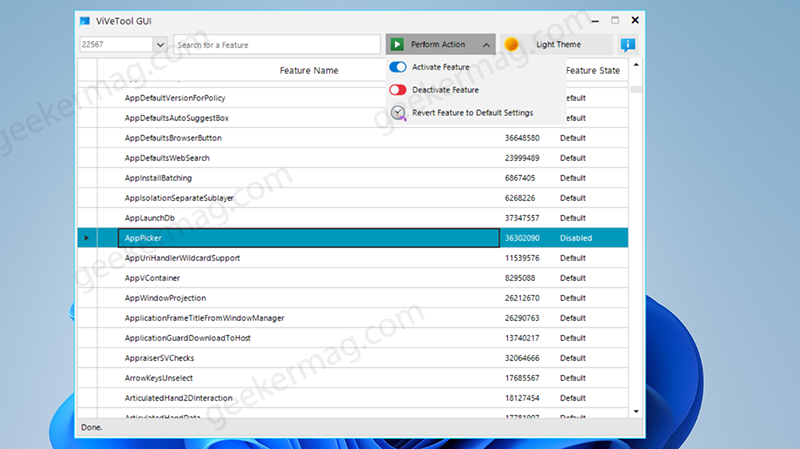Select the AppWindowProjection feature row

coord(353,298)
